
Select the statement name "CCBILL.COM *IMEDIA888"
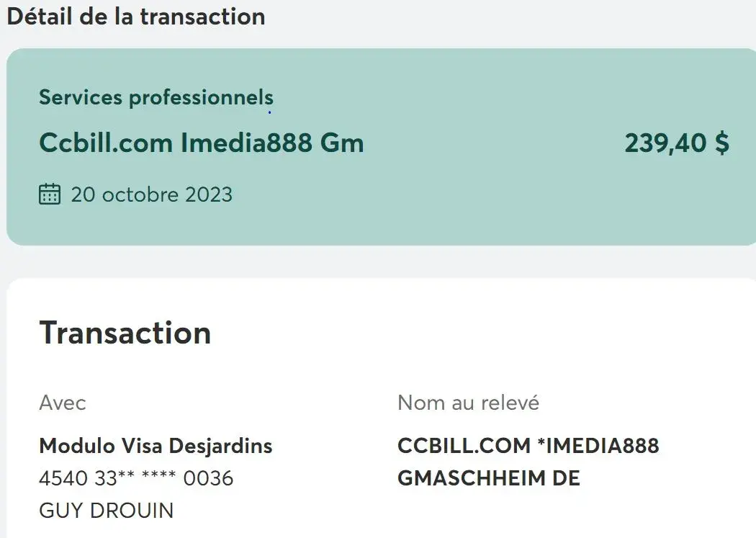(x=528, y=446)
